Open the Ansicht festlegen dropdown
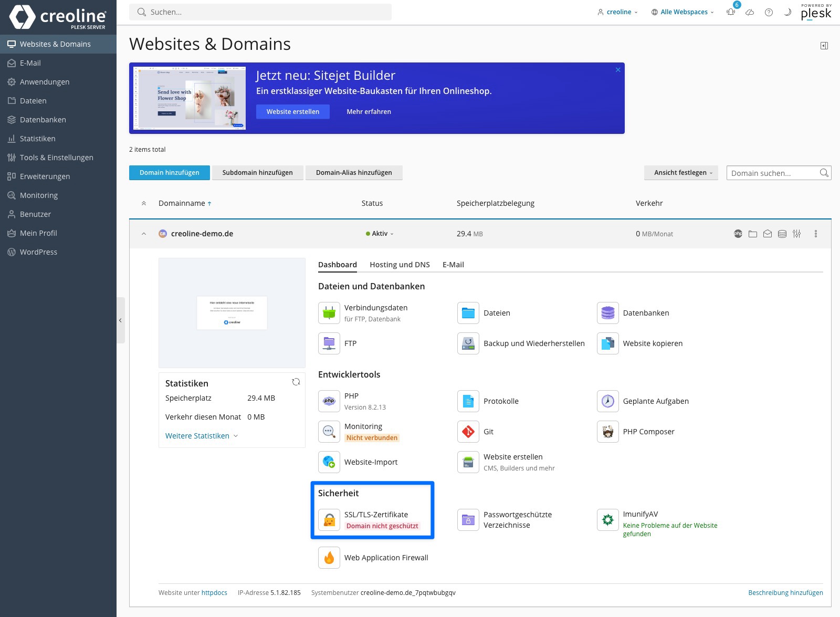The width and height of the screenshot is (840, 617). point(681,173)
